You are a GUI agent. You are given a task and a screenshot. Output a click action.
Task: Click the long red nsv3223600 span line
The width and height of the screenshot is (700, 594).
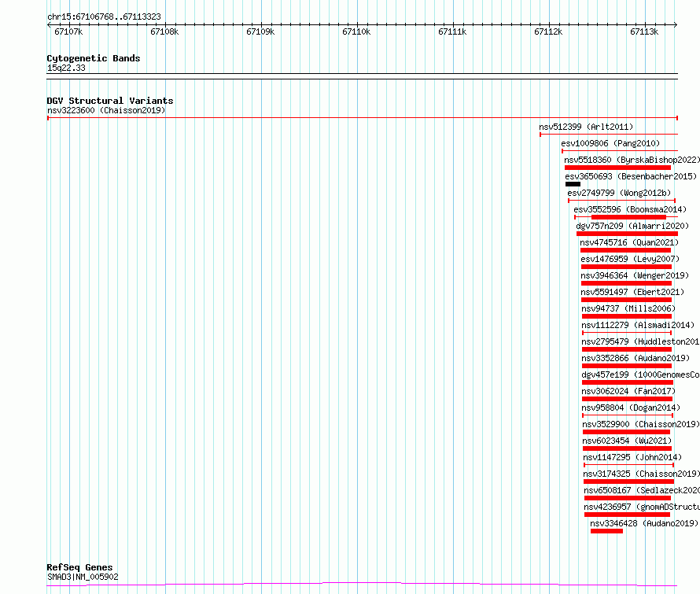point(363,118)
